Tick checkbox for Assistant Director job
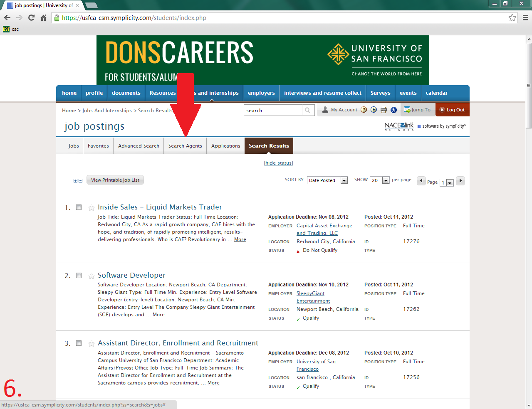Image resolution: width=532 pixels, height=409 pixels. pyautogui.click(x=79, y=343)
